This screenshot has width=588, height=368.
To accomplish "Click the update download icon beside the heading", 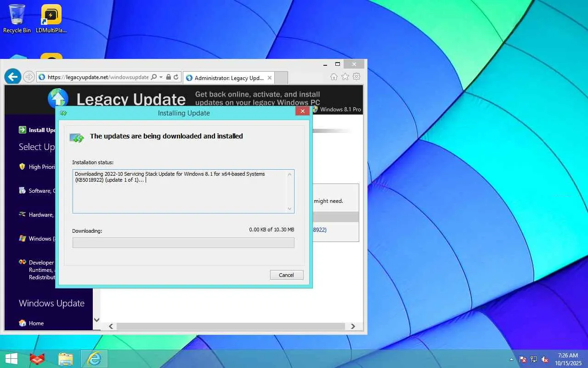I will 77,137.
